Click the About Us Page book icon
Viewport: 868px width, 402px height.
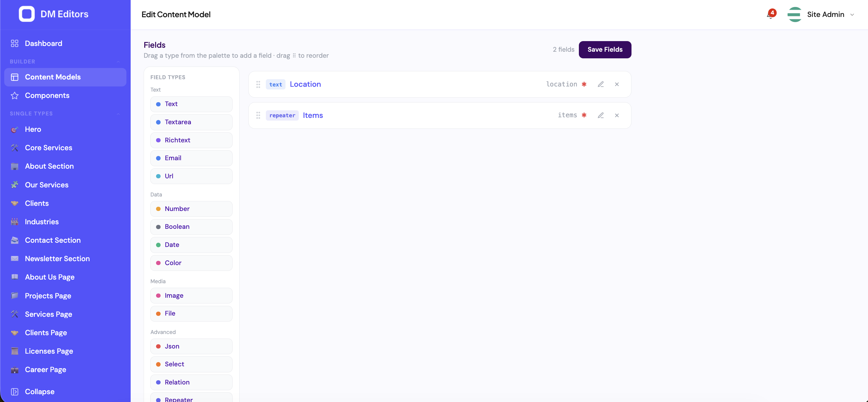(15, 277)
